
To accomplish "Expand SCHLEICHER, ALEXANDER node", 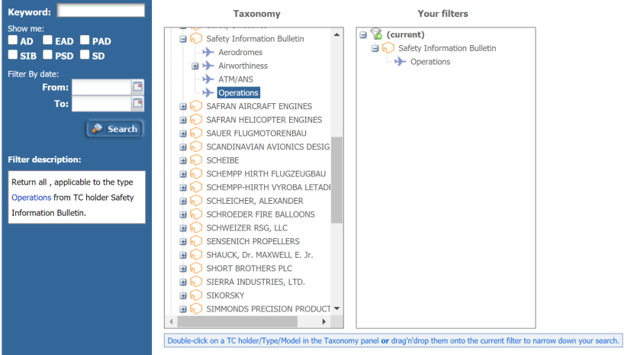I will tap(183, 202).
